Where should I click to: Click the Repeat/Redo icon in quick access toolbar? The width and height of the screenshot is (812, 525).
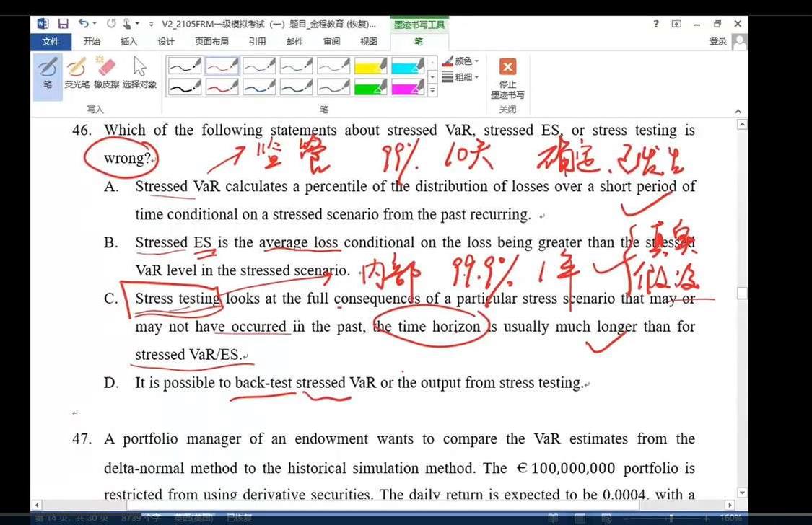point(111,23)
